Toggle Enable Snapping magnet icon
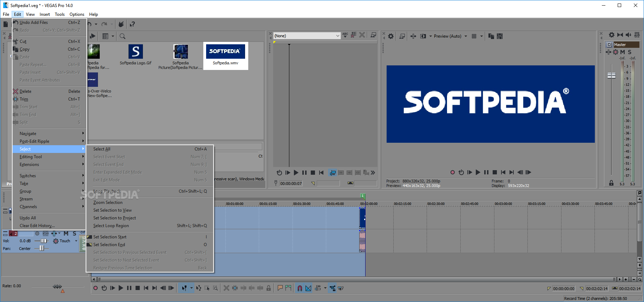 [x=300, y=288]
